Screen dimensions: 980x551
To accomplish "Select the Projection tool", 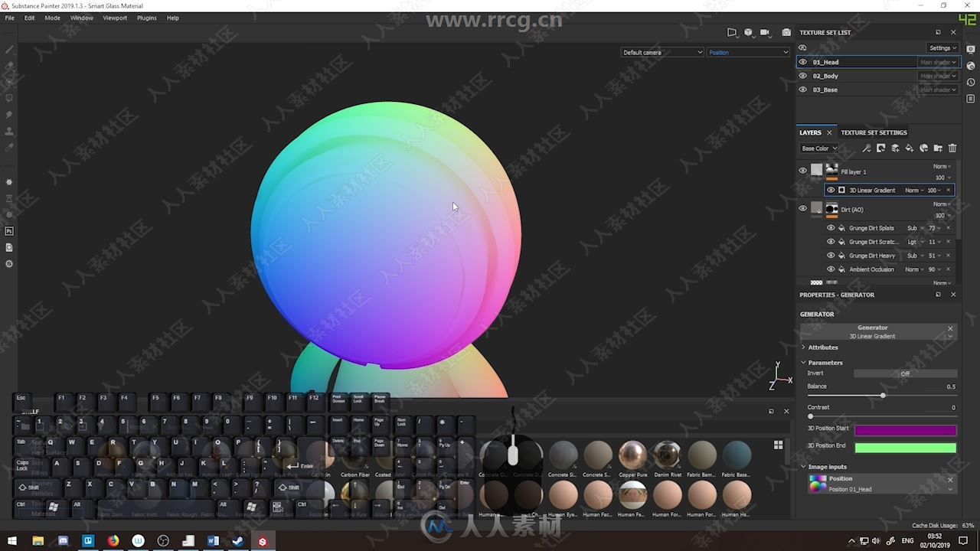I will click(x=9, y=82).
